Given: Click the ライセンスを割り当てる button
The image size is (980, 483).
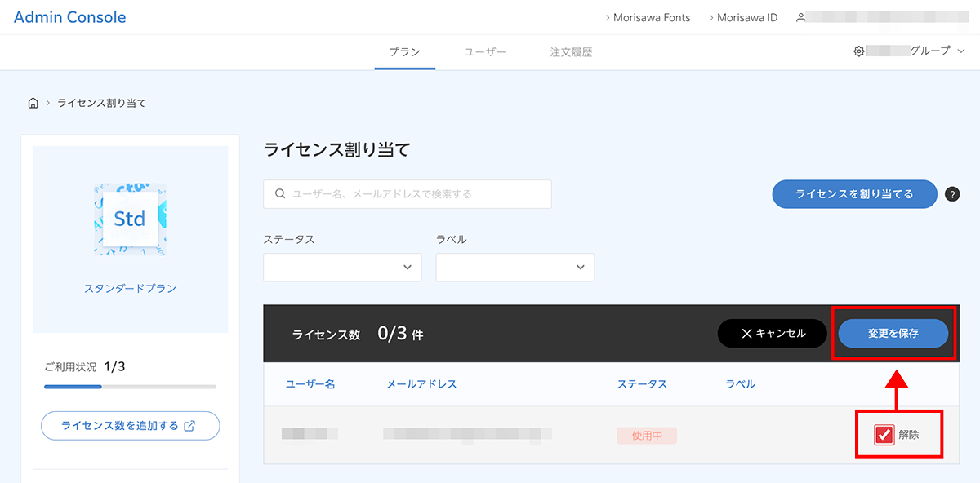Looking at the screenshot, I should click(854, 194).
